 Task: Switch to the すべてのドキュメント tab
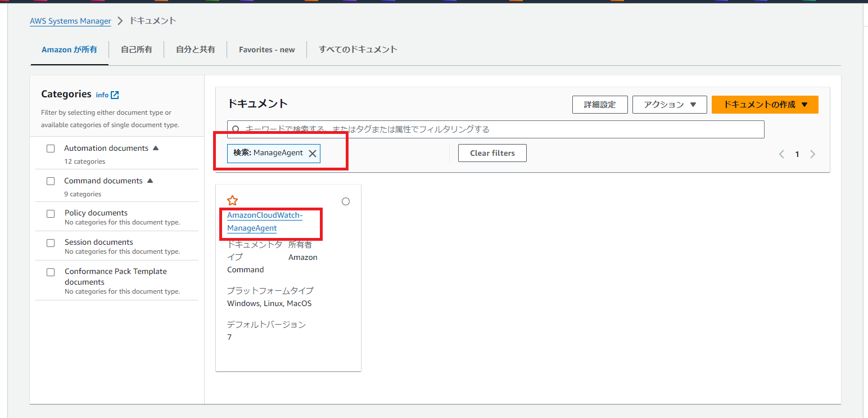click(358, 50)
